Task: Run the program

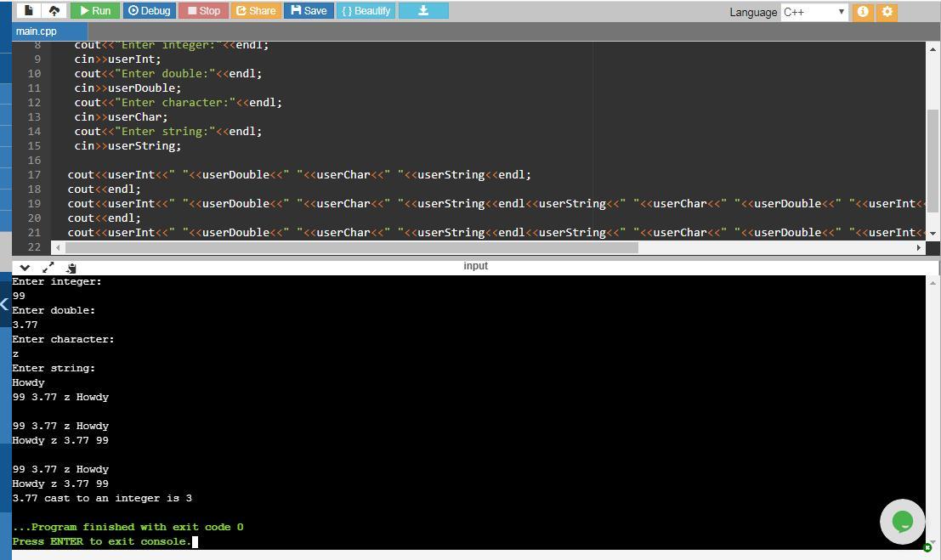Action: click(x=95, y=11)
